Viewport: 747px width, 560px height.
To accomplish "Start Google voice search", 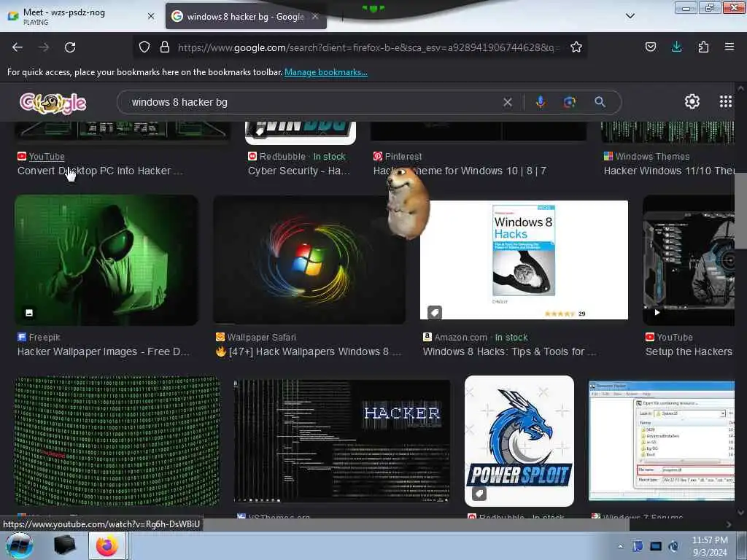I will (541, 102).
